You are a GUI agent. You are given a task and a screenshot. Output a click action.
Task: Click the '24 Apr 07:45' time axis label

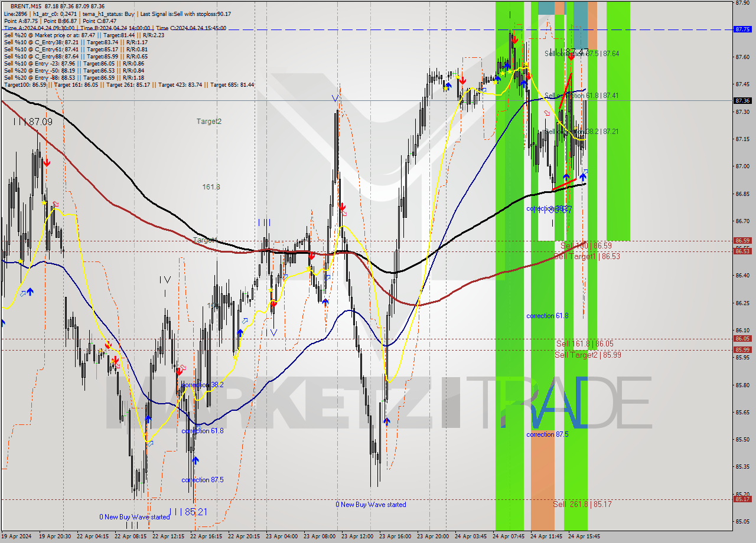coord(509,537)
